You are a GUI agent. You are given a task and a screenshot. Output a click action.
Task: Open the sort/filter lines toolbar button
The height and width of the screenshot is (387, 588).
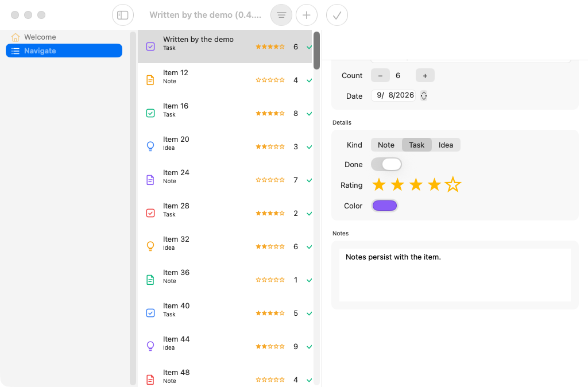tap(281, 15)
